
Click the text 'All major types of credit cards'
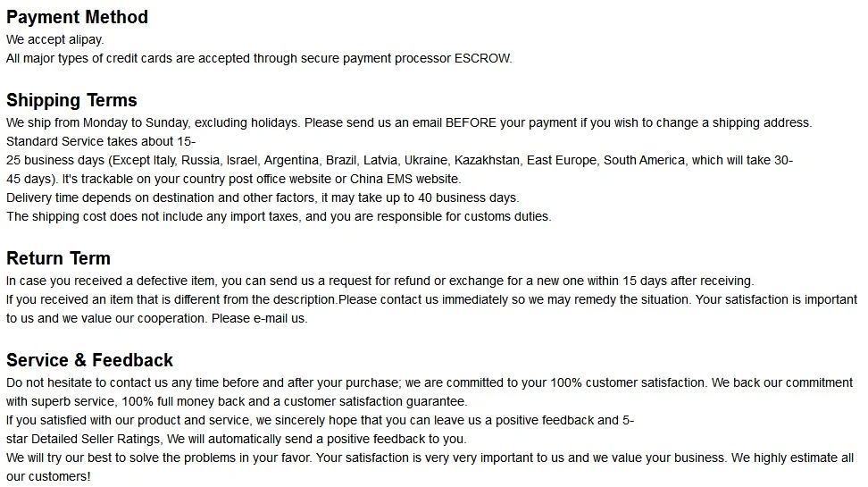pos(89,59)
